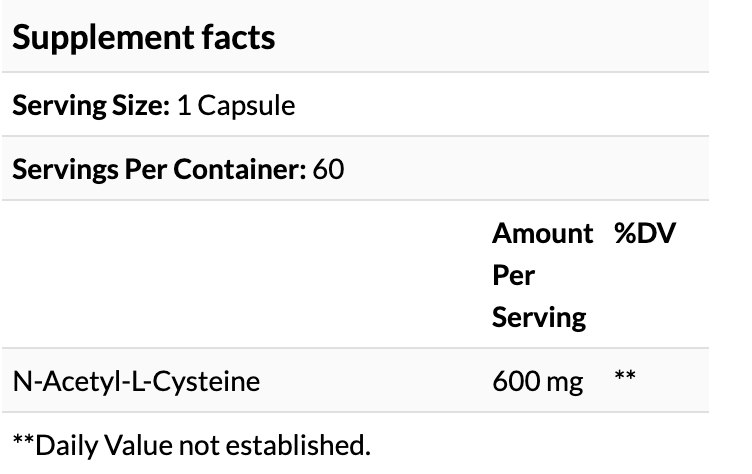752x474 pixels.
Task: Click the word established in the footnote
Action: (x=298, y=445)
